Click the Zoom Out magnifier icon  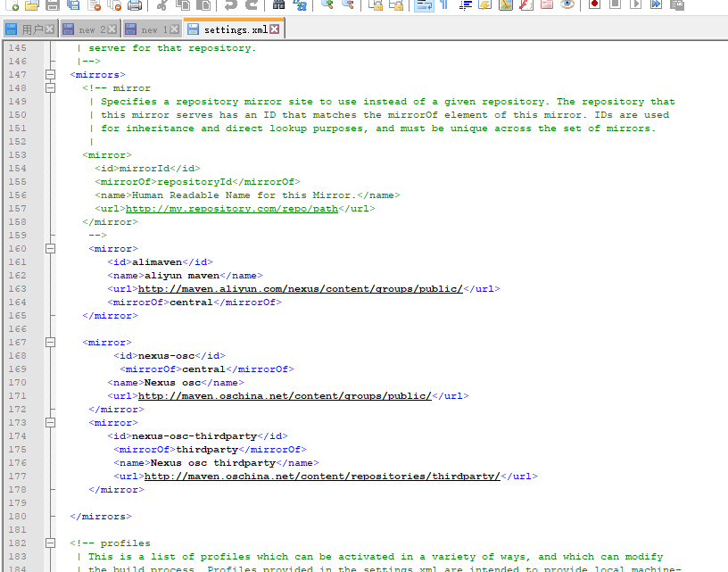tap(347, 4)
